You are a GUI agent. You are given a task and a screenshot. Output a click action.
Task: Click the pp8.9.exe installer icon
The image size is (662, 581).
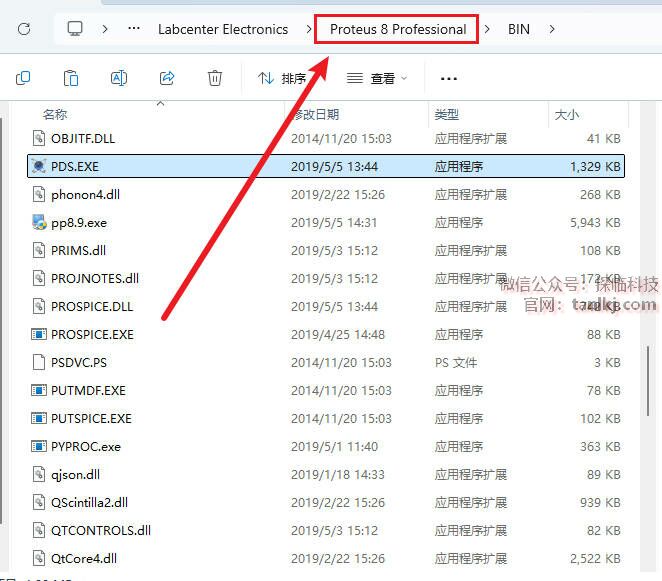39,222
